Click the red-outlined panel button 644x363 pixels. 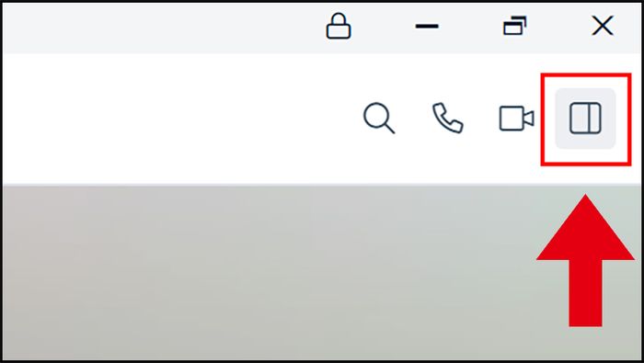(x=585, y=119)
